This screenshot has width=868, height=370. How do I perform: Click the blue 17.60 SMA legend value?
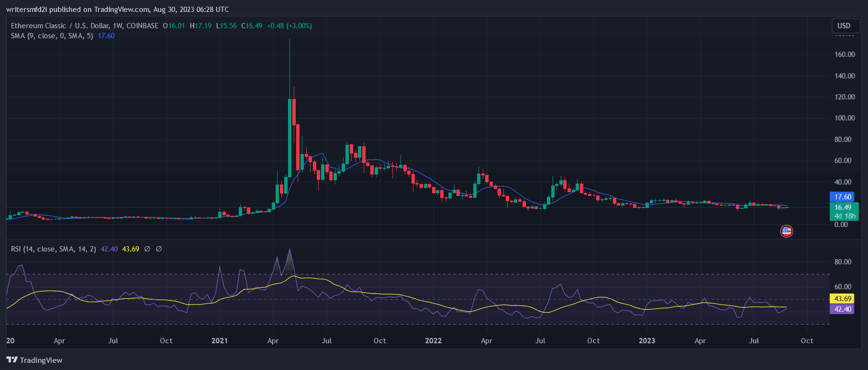coord(106,36)
